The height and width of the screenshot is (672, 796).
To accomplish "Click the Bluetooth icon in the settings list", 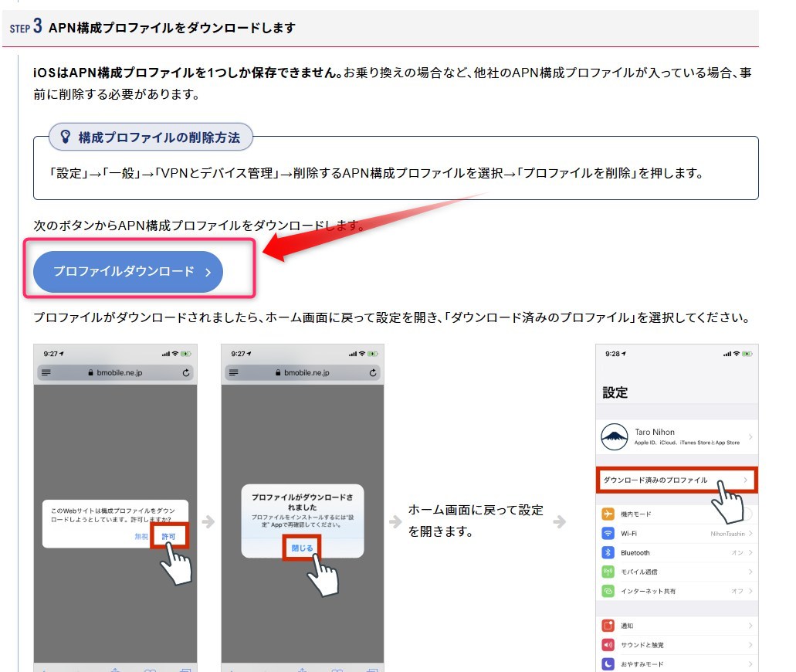I will tap(608, 553).
